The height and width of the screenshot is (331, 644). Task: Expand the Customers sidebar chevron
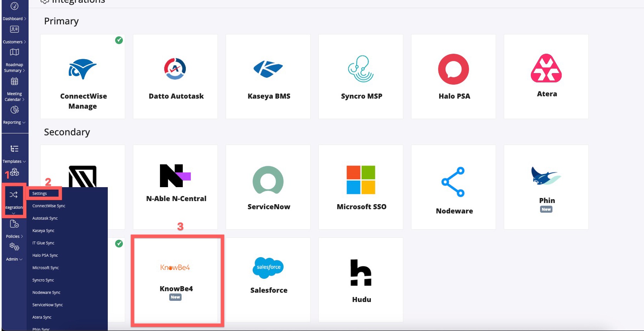25,42
